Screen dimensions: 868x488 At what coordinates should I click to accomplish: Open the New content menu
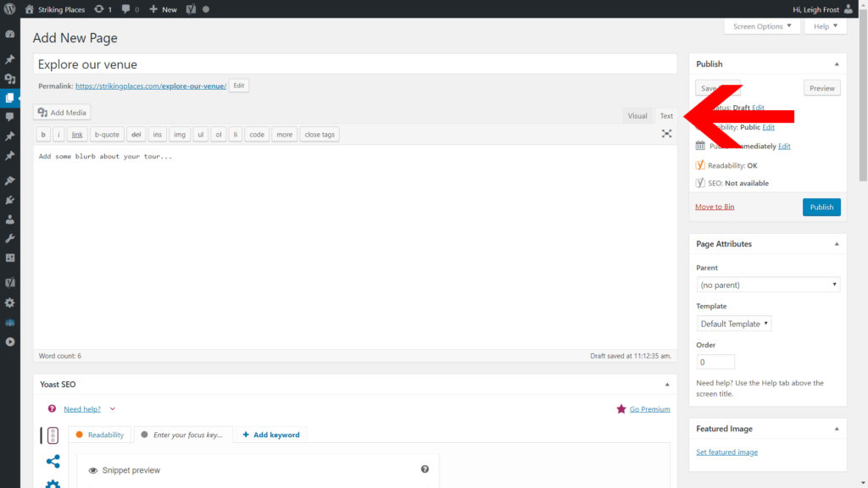click(x=164, y=9)
